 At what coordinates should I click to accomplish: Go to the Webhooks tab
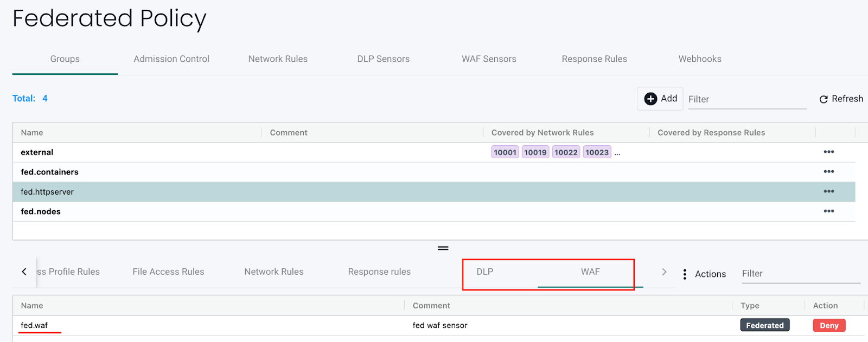(700, 59)
